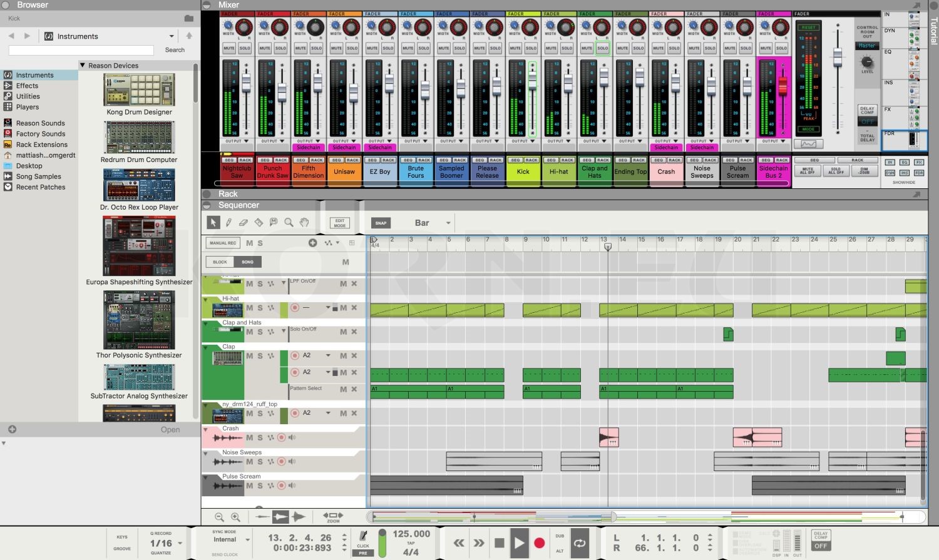Screen dimensions: 939x560
Task: Open the Effects category in the browser
Action: (x=26, y=85)
